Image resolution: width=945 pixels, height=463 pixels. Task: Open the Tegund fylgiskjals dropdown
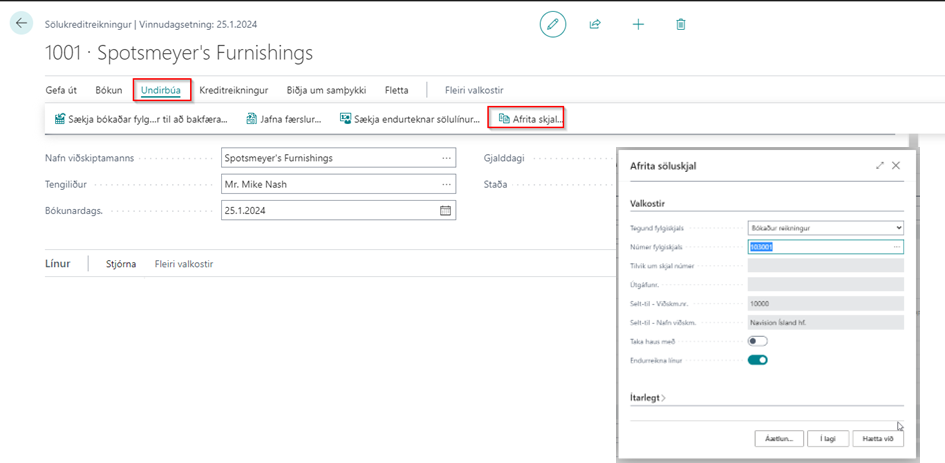tap(825, 228)
